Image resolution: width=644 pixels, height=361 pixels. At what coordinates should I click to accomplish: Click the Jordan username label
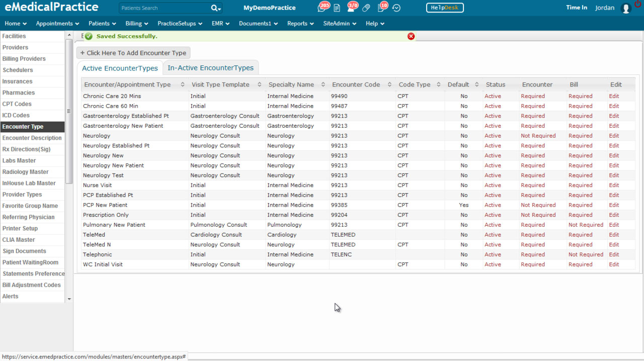click(604, 8)
